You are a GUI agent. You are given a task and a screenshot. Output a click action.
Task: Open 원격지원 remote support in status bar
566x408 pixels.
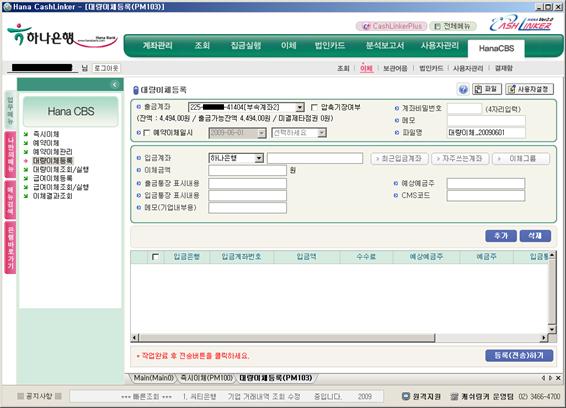pos(421,396)
